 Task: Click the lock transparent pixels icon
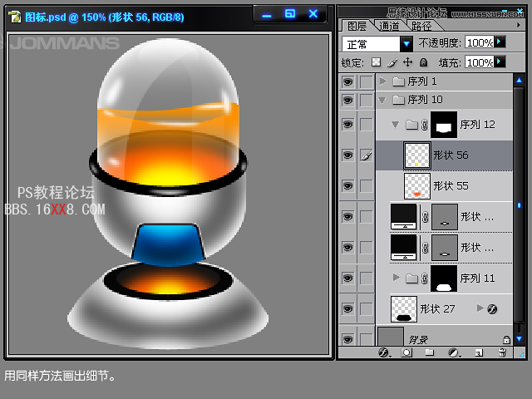click(376, 62)
